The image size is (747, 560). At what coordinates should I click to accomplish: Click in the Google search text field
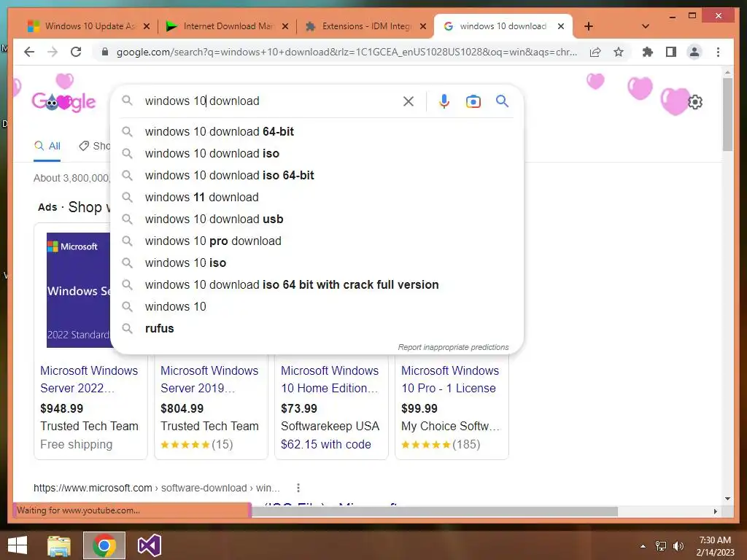point(269,101)
